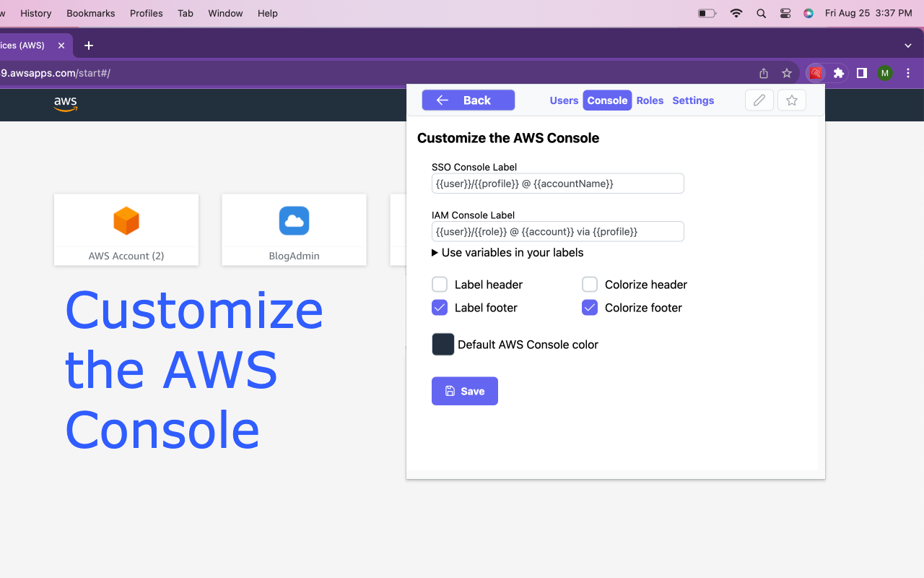Open the Profiles menu
Screen dimensions: 924x578
pos(147,13)
